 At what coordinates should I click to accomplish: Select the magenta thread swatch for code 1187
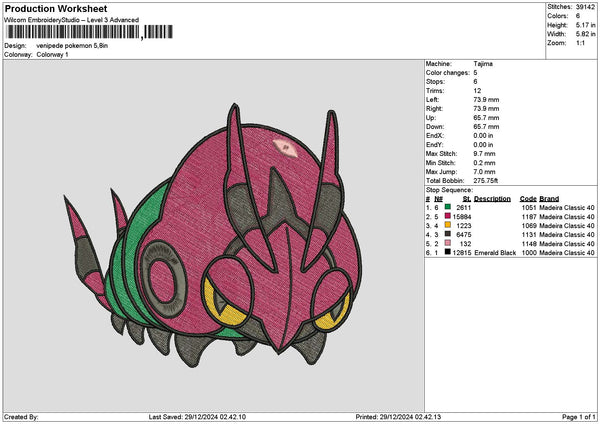pyautogui.click(x=447, y=216)
